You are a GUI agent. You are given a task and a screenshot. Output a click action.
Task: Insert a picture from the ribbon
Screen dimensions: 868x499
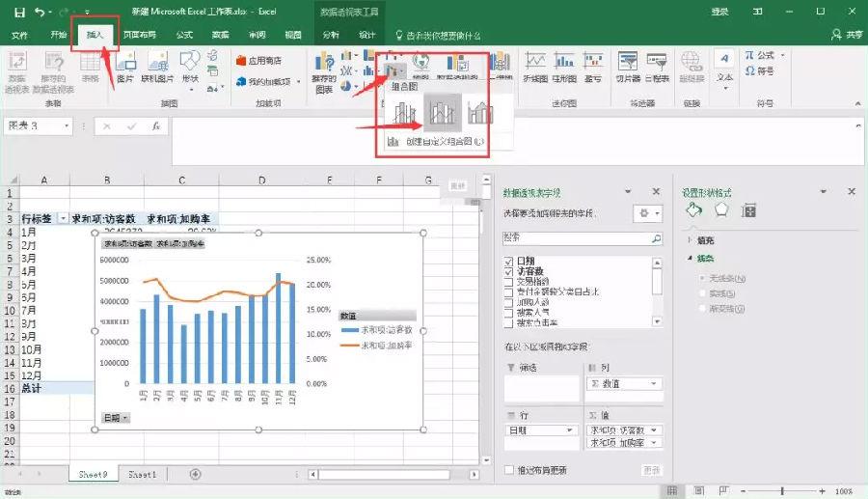click(x=125, y=67)
